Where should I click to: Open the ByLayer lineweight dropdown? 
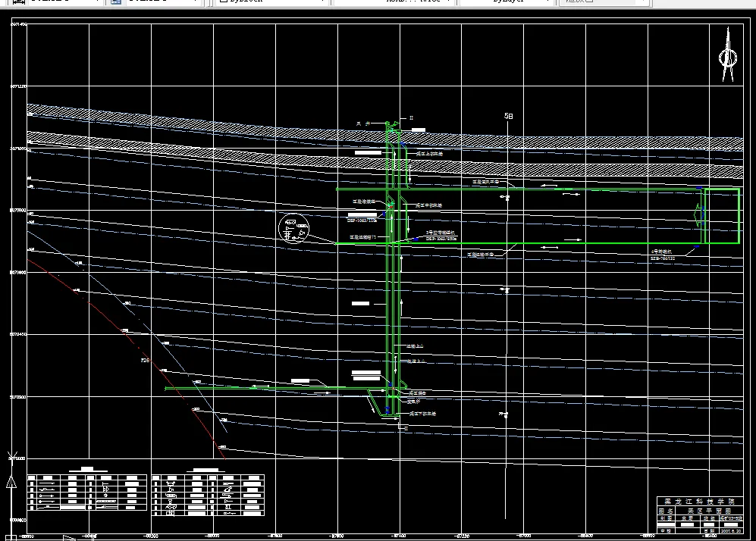[507, 2]
